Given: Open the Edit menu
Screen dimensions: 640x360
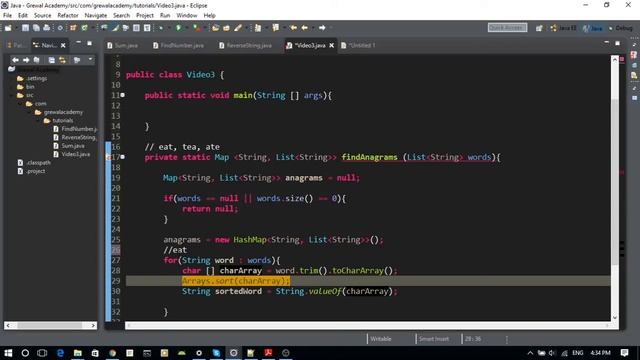Looking at the screenshot, I should (23, 16).
